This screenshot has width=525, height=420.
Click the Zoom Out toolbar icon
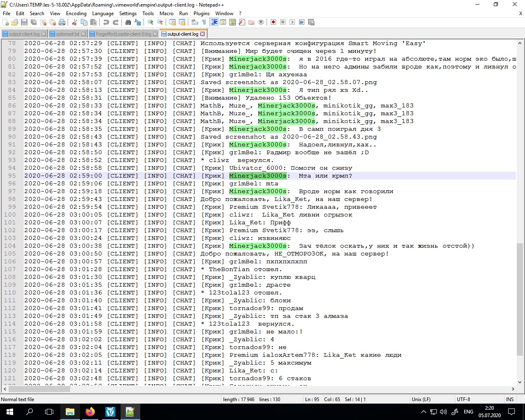coord(160,22)
